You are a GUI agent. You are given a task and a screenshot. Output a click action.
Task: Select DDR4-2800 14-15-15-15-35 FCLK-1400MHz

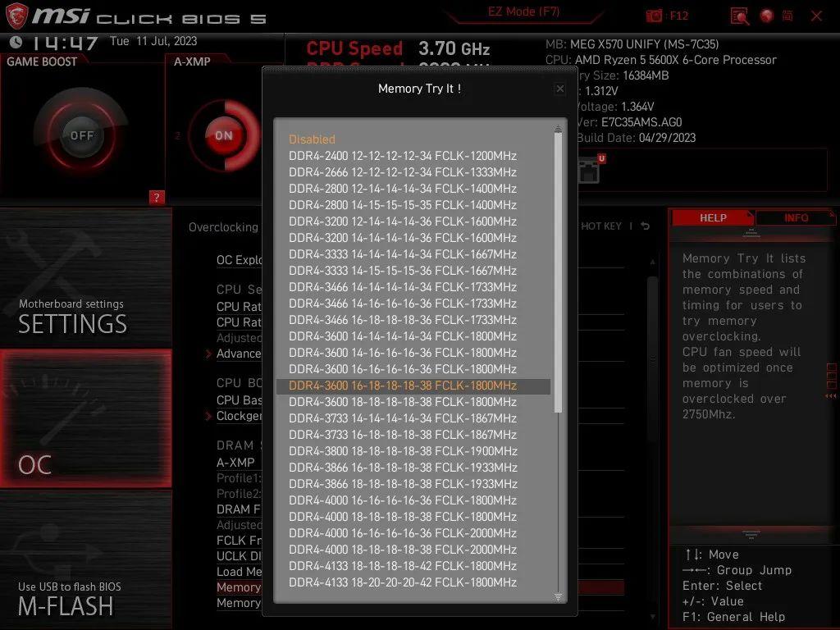click(402, 205)
